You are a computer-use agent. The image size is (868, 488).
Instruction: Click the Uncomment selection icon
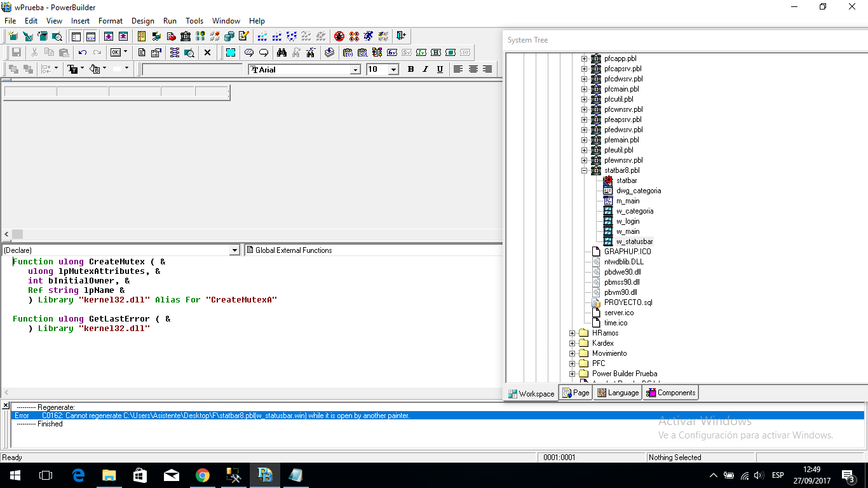pos(264,53)
